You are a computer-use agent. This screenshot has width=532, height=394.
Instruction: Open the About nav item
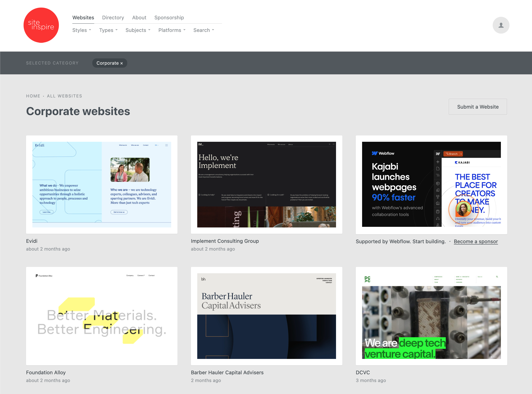pyautogui.click(x=139, y=18)
